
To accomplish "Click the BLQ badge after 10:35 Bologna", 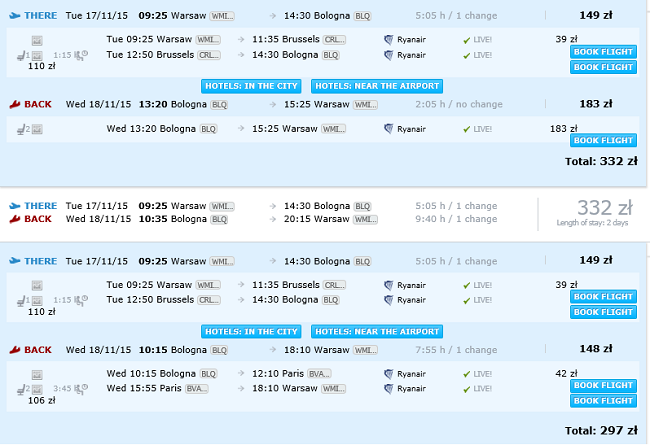I will click(219, 219).
